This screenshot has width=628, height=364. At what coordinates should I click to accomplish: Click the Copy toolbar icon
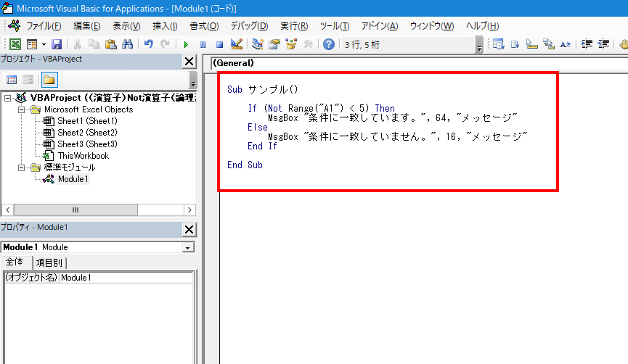(94, 44)
